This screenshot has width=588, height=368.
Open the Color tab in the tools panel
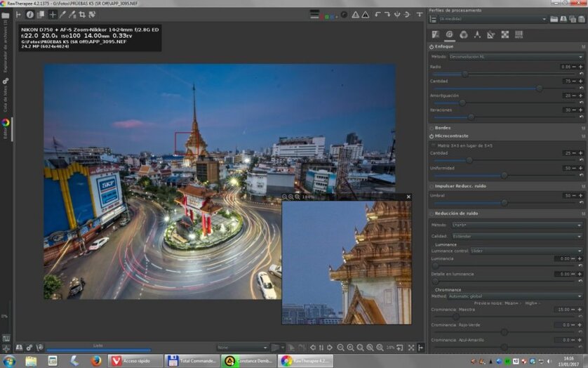tap(463, 34)
